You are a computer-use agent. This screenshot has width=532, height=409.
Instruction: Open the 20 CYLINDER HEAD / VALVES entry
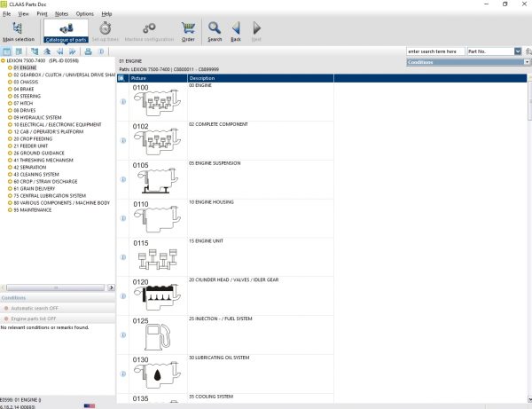pos(234,279)
